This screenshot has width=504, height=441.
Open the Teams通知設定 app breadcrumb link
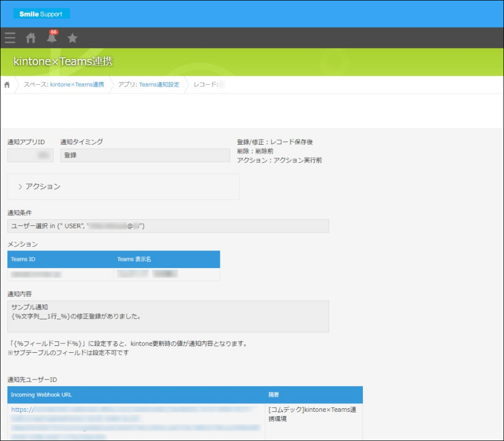pos(159,85)
